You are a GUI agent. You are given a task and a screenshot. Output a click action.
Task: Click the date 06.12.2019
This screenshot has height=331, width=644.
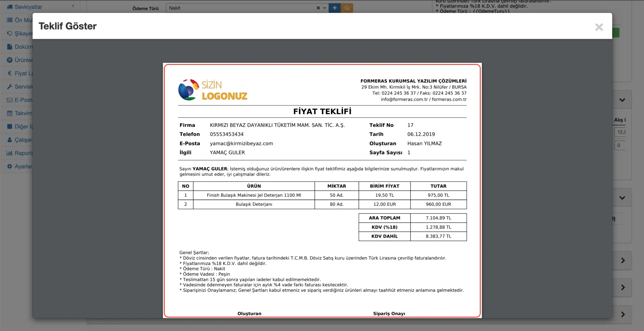pos(421,134)
